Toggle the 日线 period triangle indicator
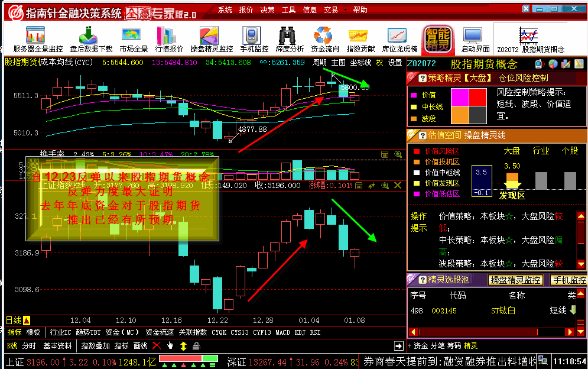The width and height of the screenshot is (588, 369). (27, 321)
